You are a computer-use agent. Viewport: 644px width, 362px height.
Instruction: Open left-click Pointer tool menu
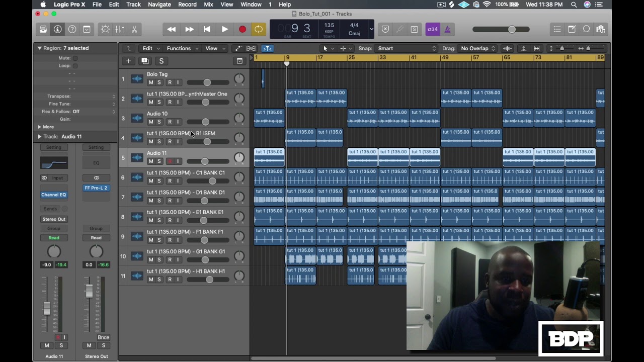tap(328, 48)
